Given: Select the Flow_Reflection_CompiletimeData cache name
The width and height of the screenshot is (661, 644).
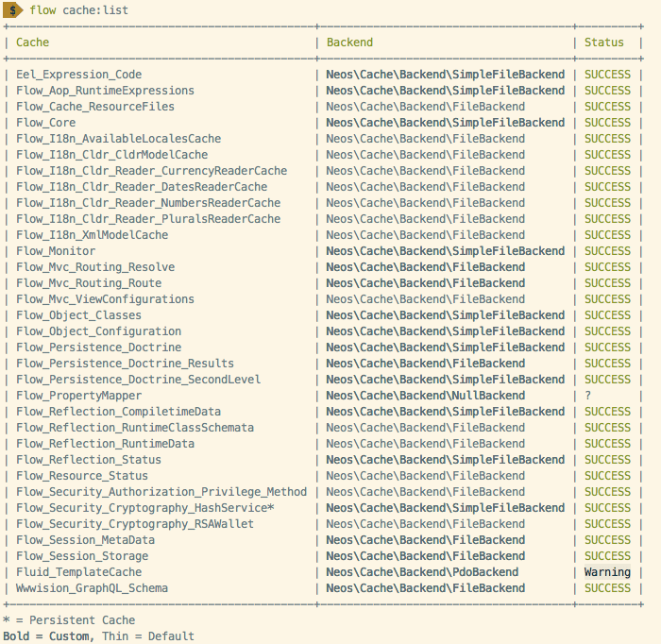Looking at the screenshot, I should (x=118, y=412).
